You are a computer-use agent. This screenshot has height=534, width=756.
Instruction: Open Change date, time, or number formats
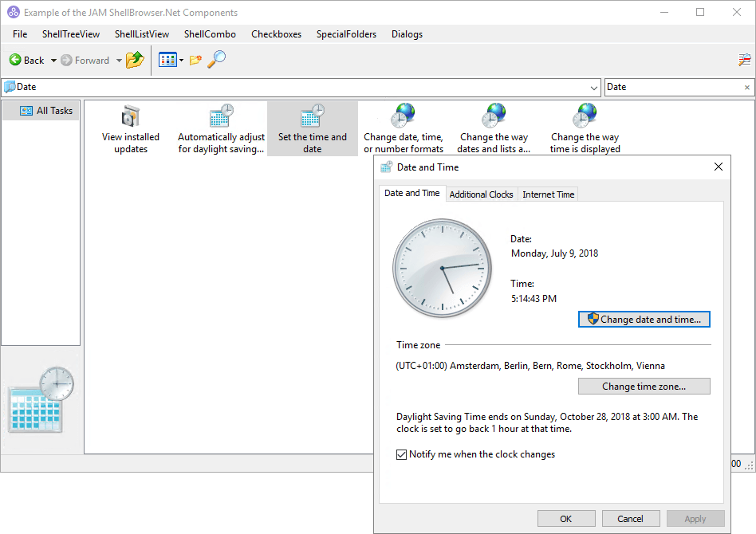[404, 129]
